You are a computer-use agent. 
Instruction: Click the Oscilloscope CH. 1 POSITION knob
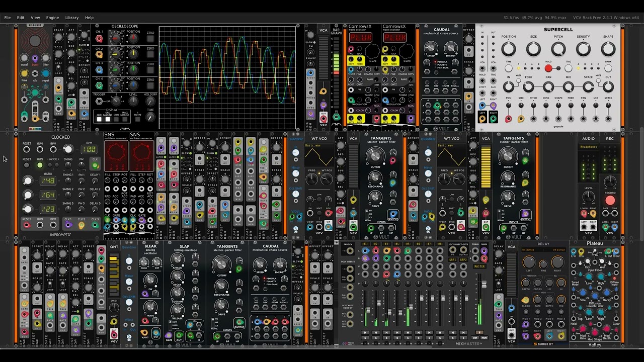point(133,39)
